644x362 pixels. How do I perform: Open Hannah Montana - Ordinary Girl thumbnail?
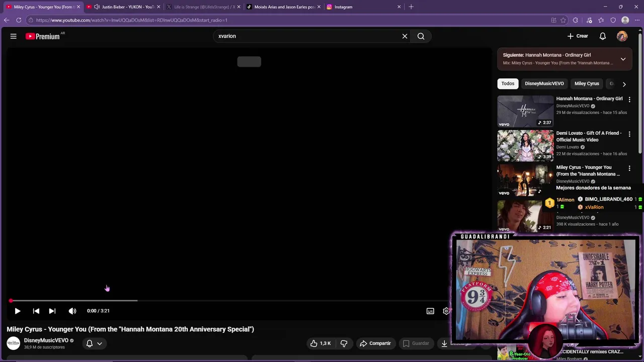coord(525,111)
